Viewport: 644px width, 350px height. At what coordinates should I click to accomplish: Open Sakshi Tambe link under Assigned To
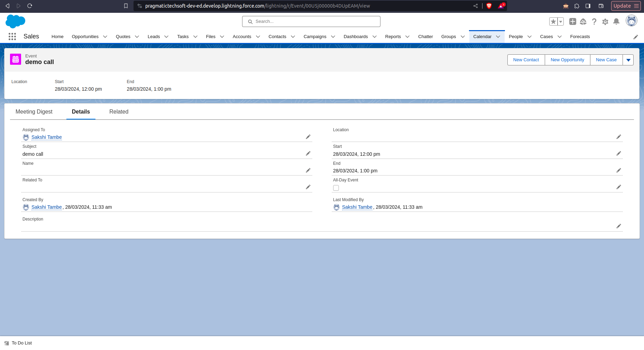coord(47,137)
